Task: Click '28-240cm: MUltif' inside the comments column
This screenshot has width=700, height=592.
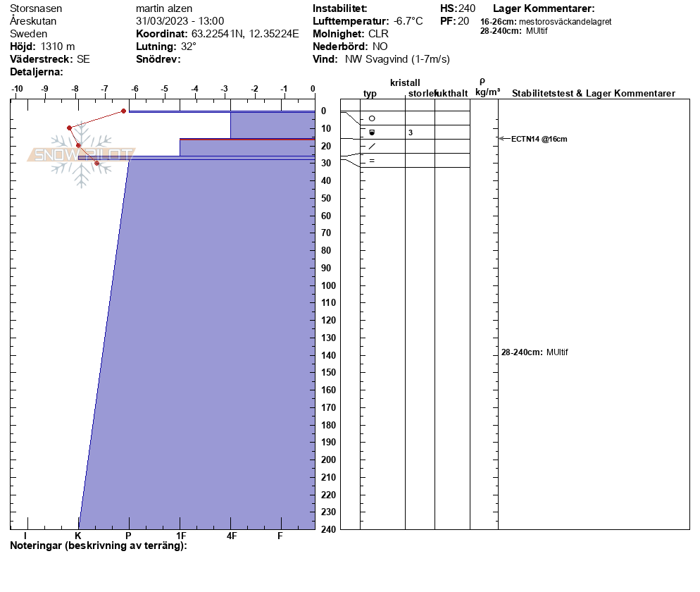Action: tap(535, 352)
